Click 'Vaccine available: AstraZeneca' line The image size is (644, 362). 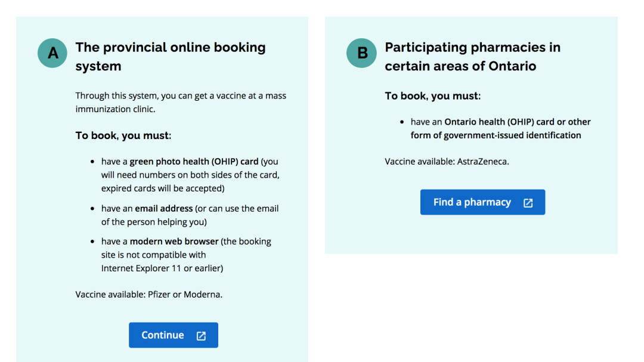coord(447,161)
